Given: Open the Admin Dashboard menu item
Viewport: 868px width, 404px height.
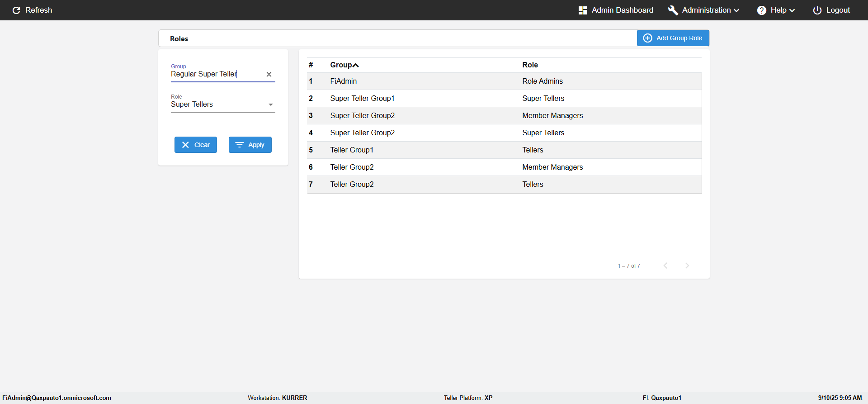Looking at the screenshot, I should 616,10.
